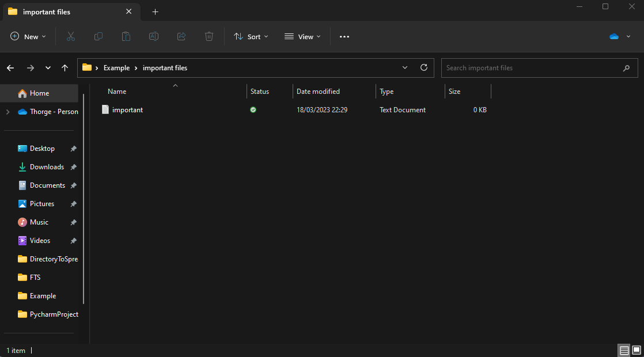Viewport: 644px width, 357px height.
Task: Rename using the Rename toolbar icon
Action: (x=153, y=36)
